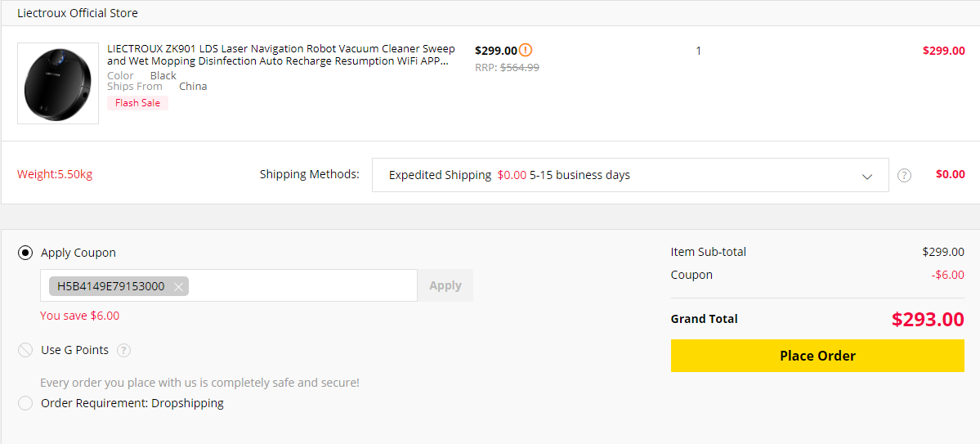Open the Expedited Shipping method dropdown
This screenshot has height=444, width=980.
pyautogui.click(x=629, y=175)
